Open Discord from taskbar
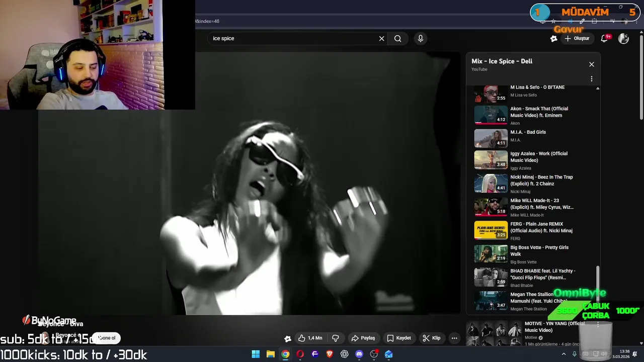 click(x=359, y=354)
